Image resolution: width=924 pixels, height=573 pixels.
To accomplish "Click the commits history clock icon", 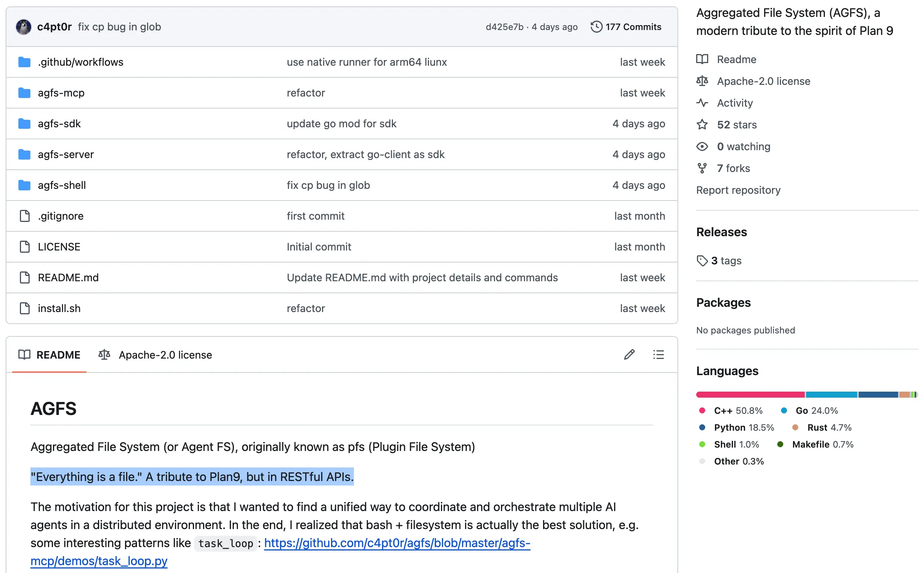I will pyautogui.click(x=596, y=27).
